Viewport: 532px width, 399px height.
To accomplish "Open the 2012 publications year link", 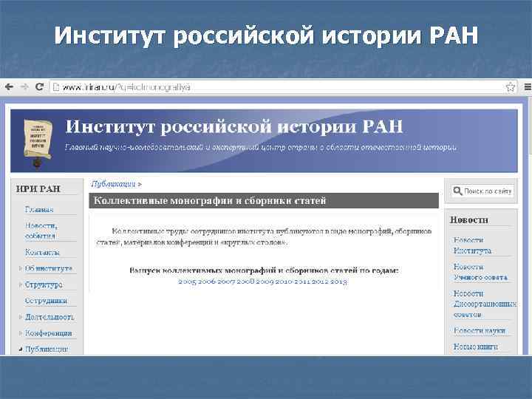I will pos(320,282).
